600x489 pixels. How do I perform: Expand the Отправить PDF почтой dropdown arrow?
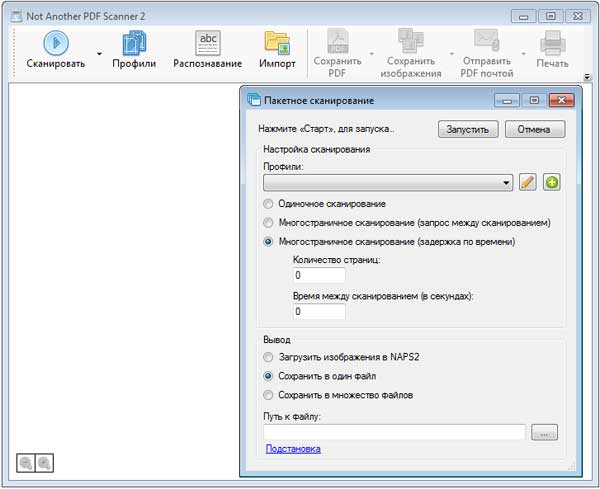(523, 54)
